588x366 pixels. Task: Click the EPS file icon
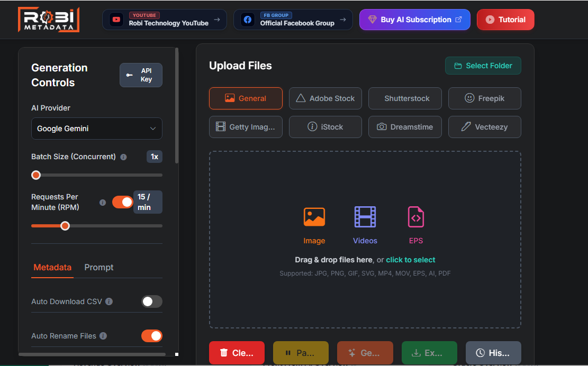pyautogui.click(x=415, y=217)
